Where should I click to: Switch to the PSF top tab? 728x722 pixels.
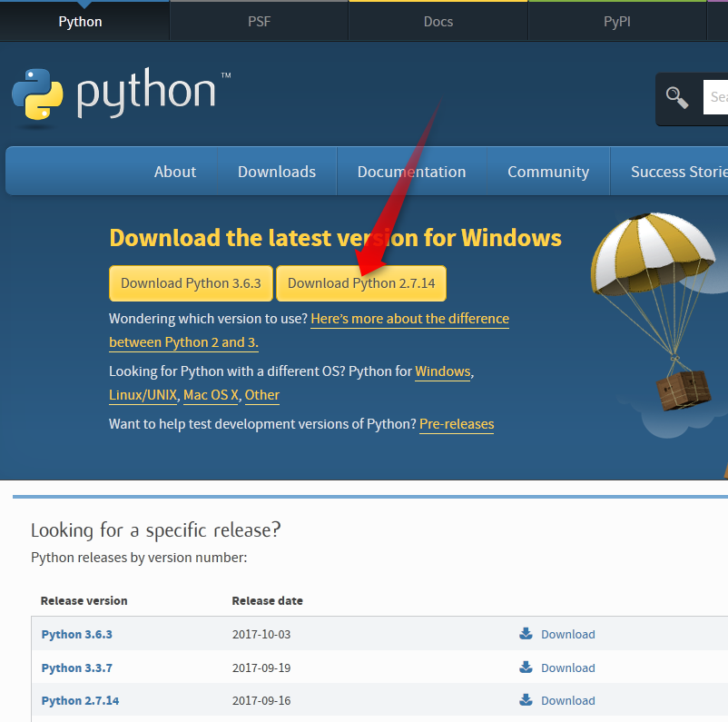259,21
